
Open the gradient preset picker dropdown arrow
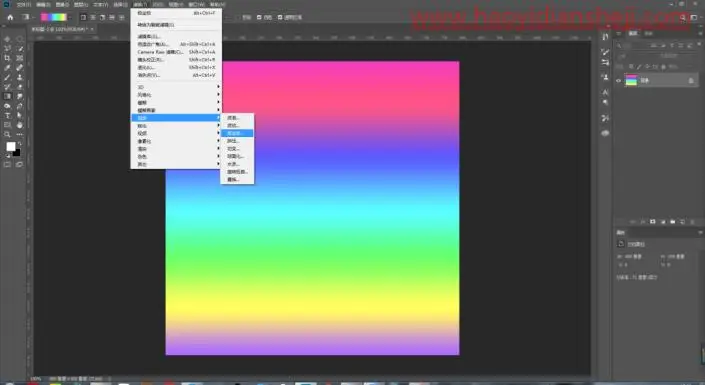[x=70, y=17]
